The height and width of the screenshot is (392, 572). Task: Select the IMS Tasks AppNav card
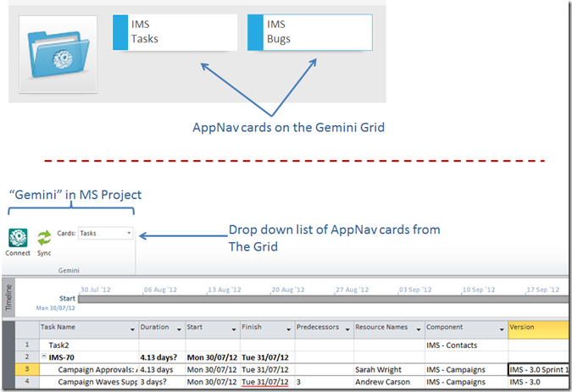(175, 32)
